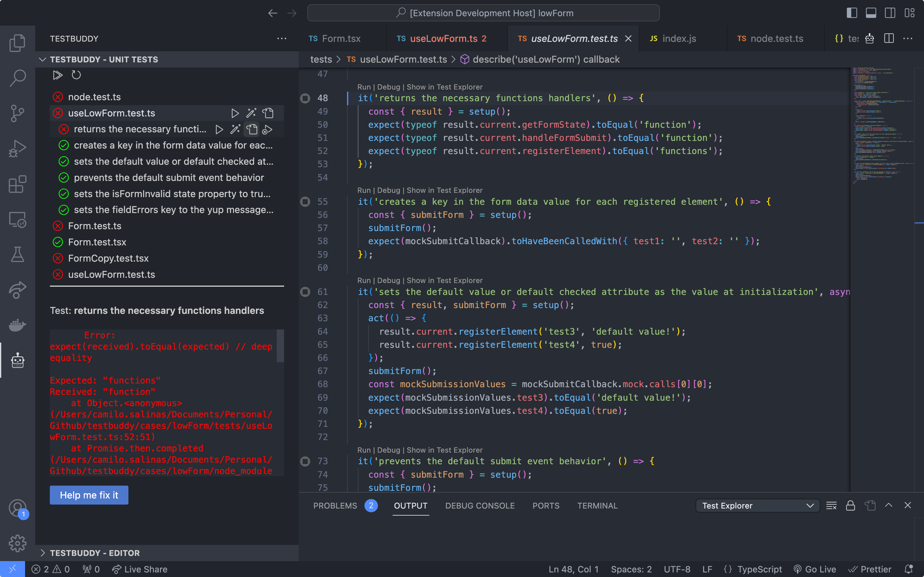
Task: Run the highlighted useLowForm.test.ts file tests
Action: 235,113
